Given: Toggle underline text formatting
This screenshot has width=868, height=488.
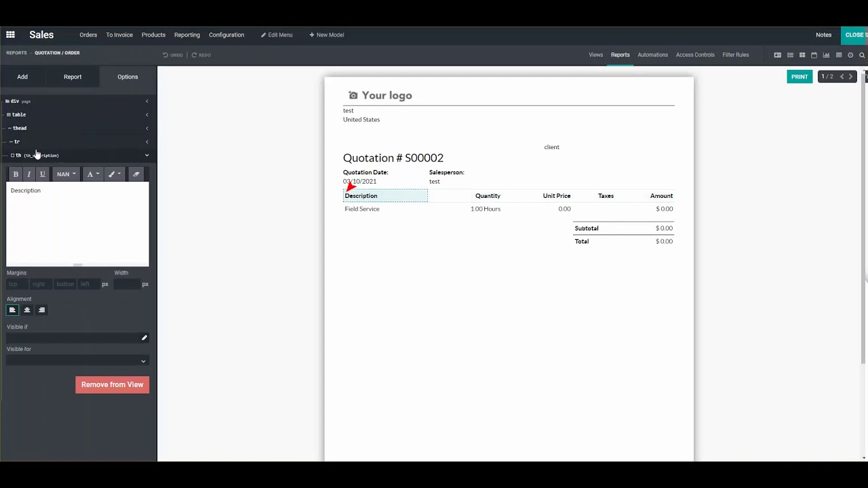Looking at the screenshot, I should pyautogui.click(x=42, y=174).
